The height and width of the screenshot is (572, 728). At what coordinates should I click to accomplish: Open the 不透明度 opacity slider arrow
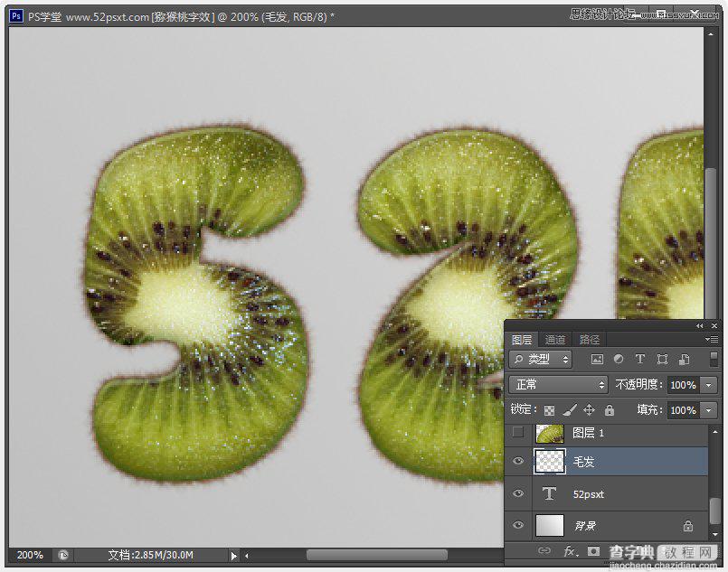(x=709, y=385)
